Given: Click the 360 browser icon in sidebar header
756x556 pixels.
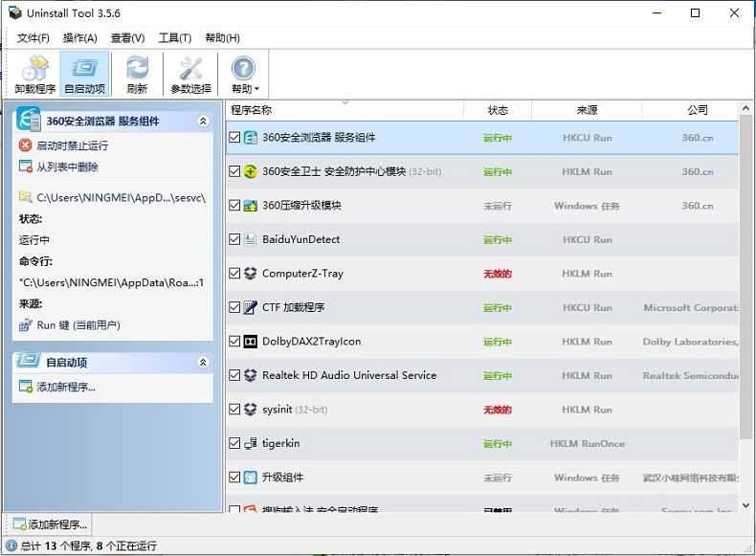Looking at the screenshot, I should click(28, 119).
